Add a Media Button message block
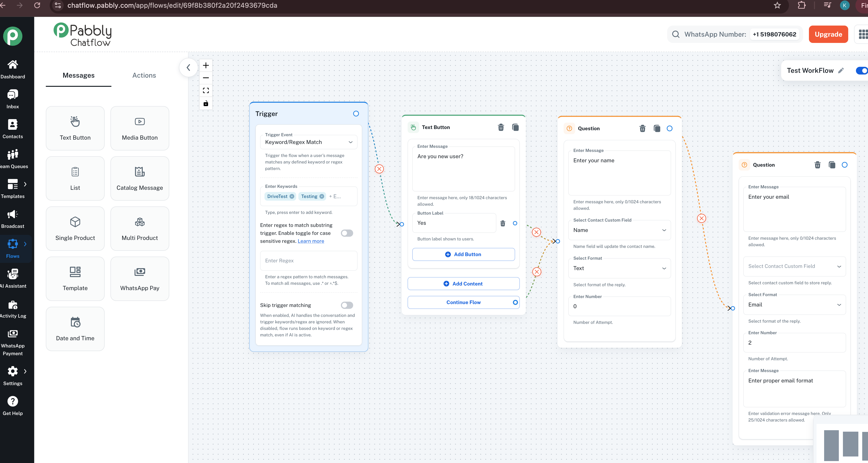Screen dimensions: 868x463 [x=140, y=128]
